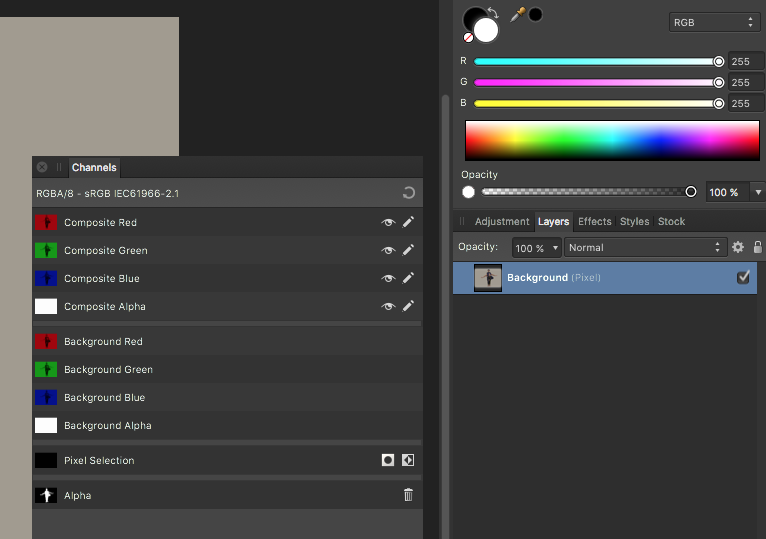
Task: Close the Channels floating panel
Action: [42, 167]
